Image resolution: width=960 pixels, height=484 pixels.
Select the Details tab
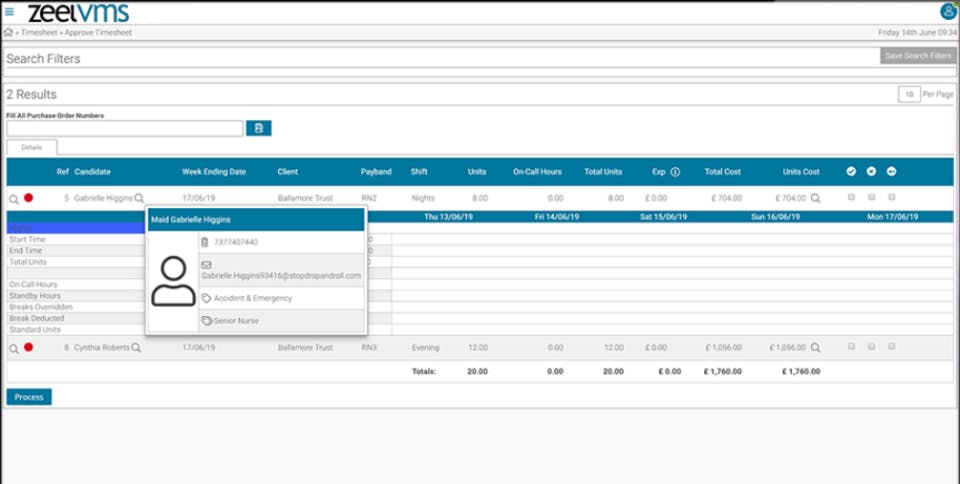[32, 147]
